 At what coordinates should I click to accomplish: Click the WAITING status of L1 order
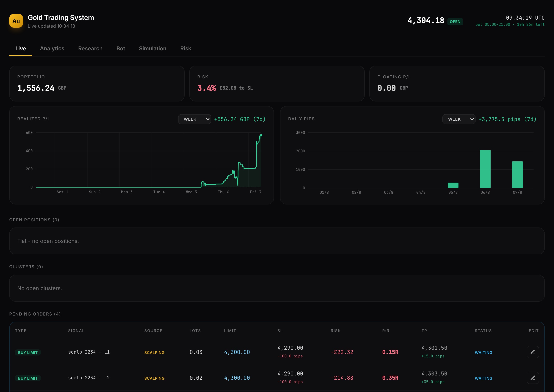(483, 353)
